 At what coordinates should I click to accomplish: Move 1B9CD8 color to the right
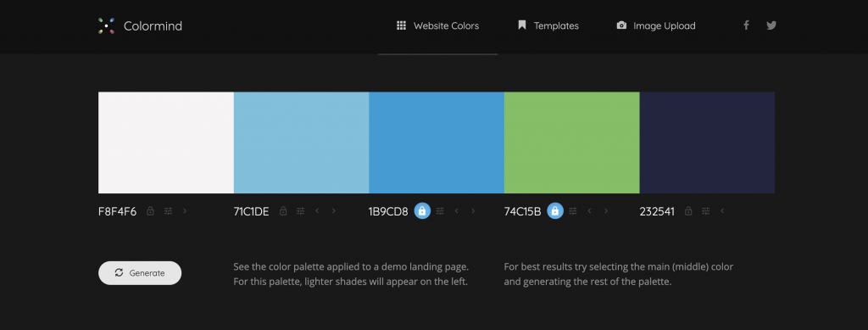pos(473,211)
